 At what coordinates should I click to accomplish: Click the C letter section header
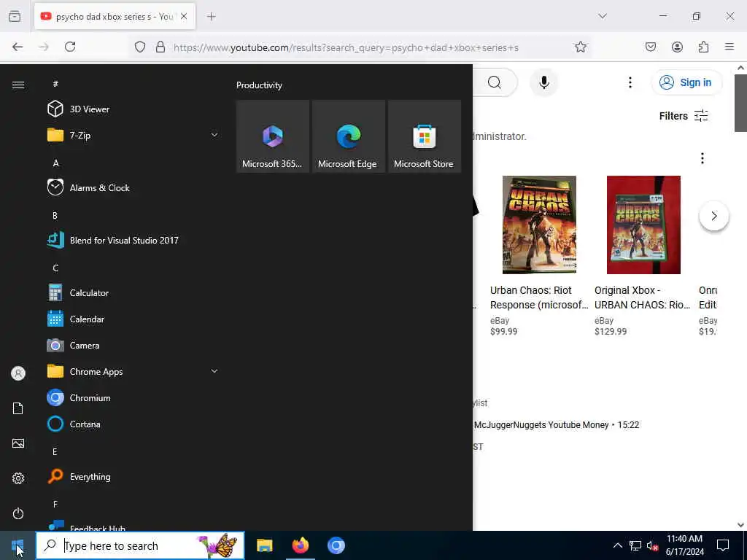[55, 268]
